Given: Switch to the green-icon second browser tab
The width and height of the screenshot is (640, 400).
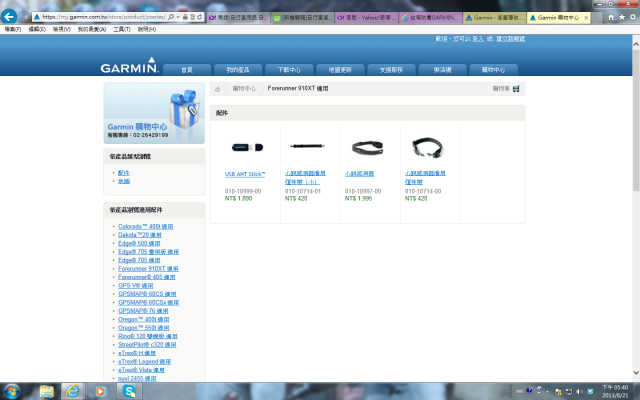Looking at the screenshot, I should [x=302, y=18].
